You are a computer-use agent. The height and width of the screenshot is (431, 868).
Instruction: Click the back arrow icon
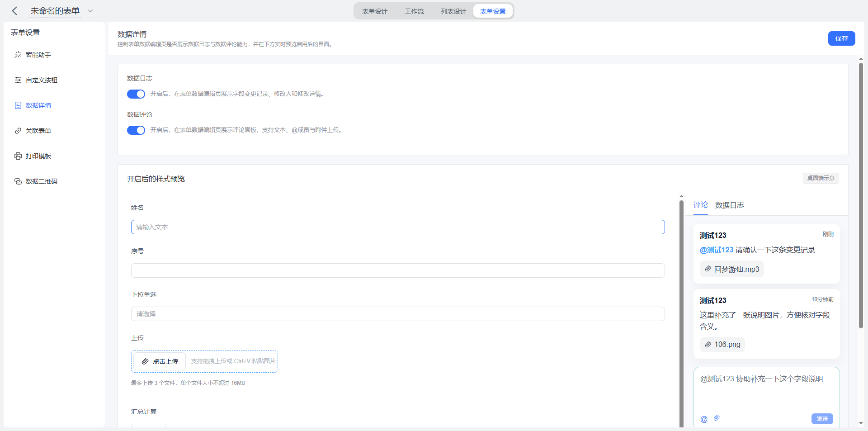coord(15,11)
